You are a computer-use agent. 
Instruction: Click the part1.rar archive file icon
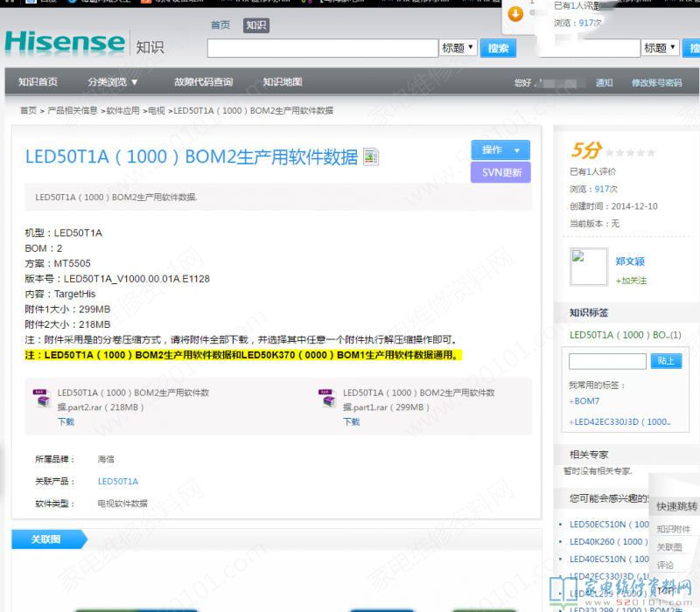tap(328, 400)
